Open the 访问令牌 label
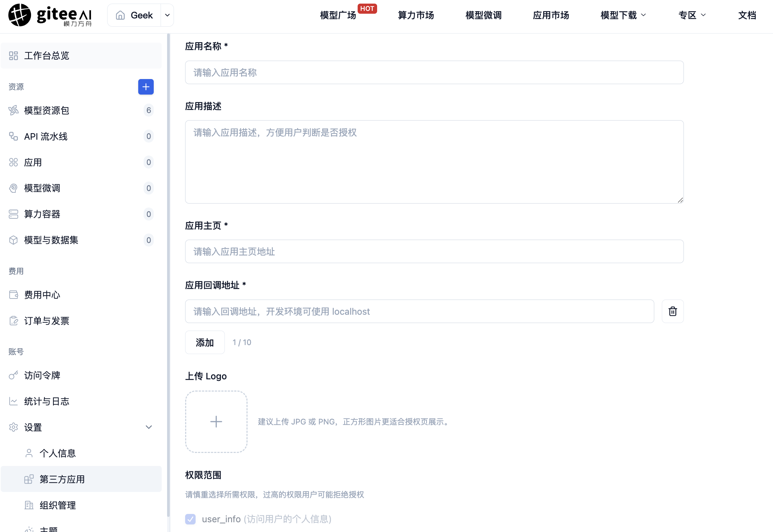The height and width of the screenshot is (532, 773). (42, 376)
